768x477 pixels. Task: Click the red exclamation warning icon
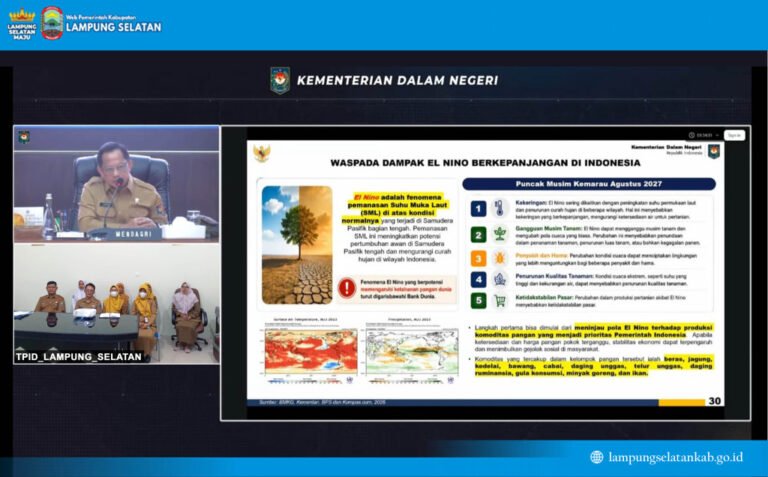click(x=347, y=288)
